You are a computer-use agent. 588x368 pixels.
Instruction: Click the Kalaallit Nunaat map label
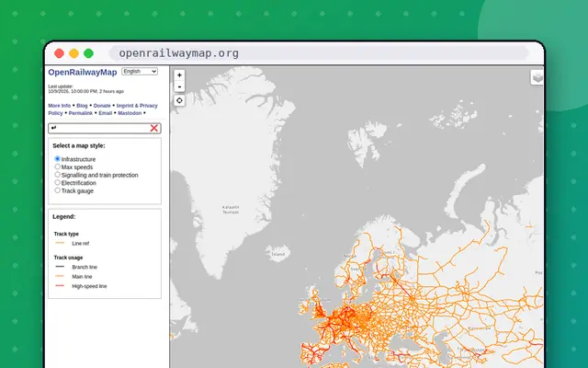(x=231, y=210)
